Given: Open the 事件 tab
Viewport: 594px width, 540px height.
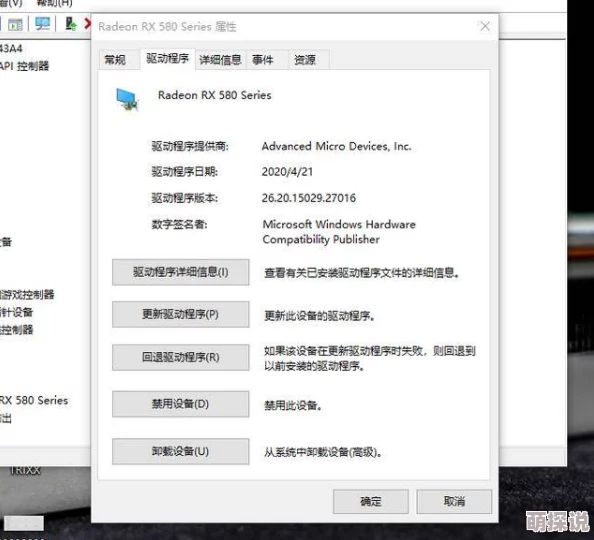Looking at the screenshot, I should pyautogui.click(x=263, y=60).
